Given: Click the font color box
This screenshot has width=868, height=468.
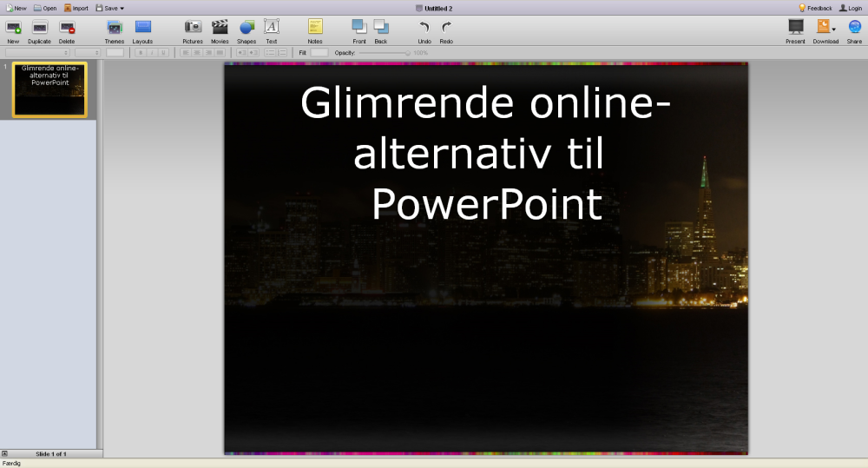Looking at the screenshot, I should pos(115,53).
